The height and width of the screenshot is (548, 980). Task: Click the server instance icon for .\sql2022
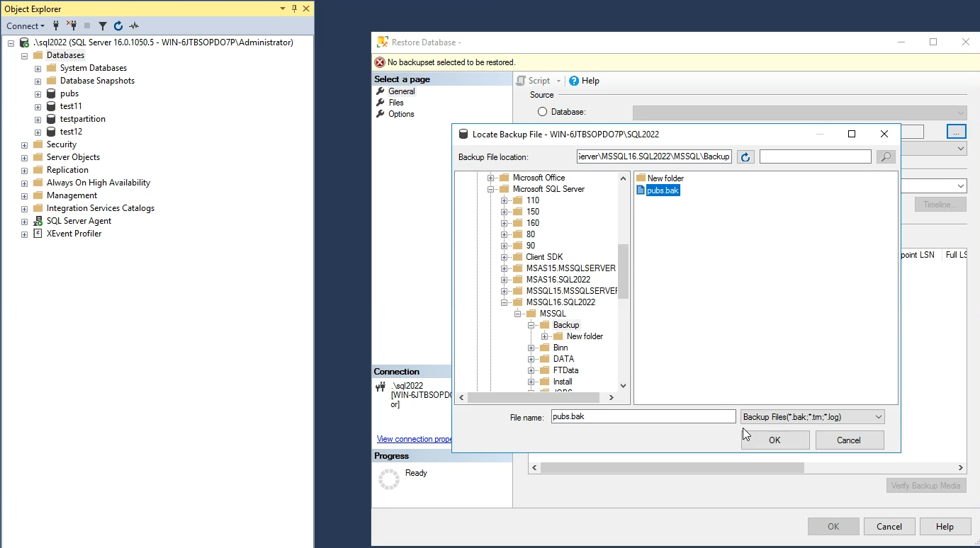click(x=24, y=42)
